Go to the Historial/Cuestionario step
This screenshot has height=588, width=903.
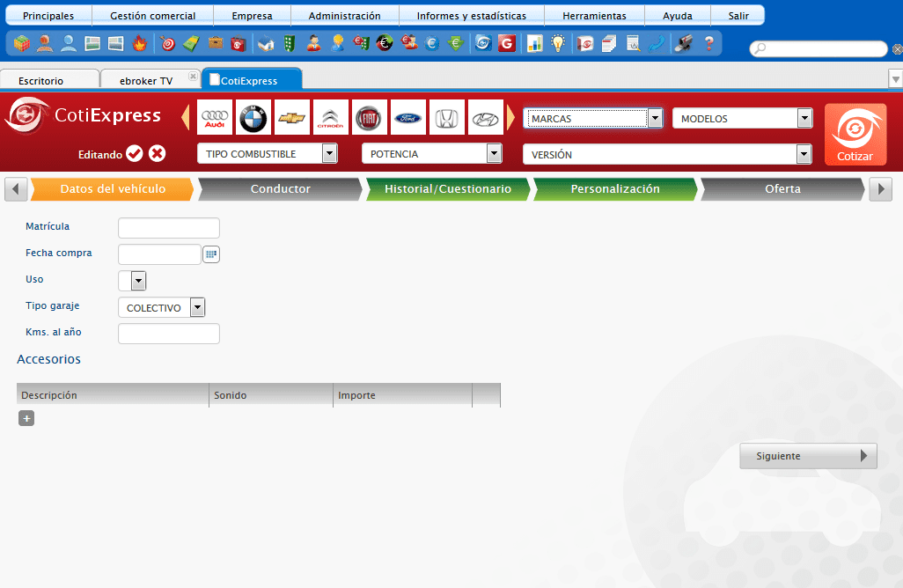(448, 189)
